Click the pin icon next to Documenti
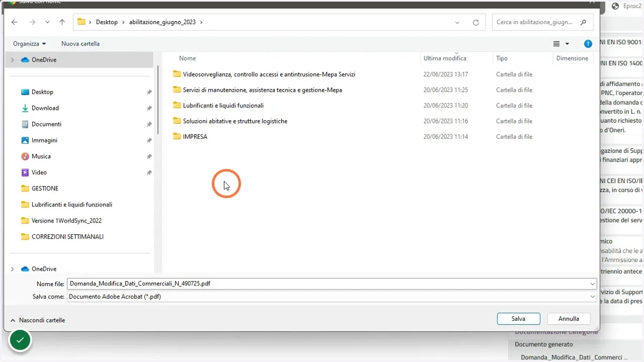The width and height of the screenshot is (644, 362). tap(149, 124)
